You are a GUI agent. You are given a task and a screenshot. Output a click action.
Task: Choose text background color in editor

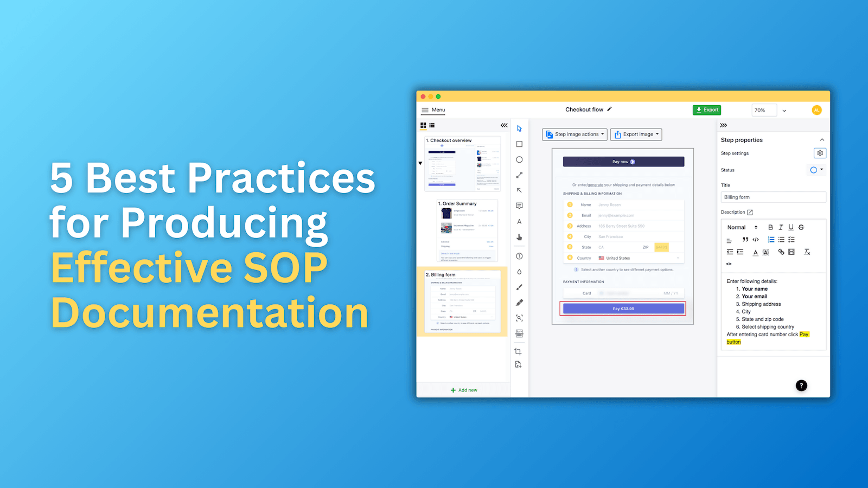[765, 252]
